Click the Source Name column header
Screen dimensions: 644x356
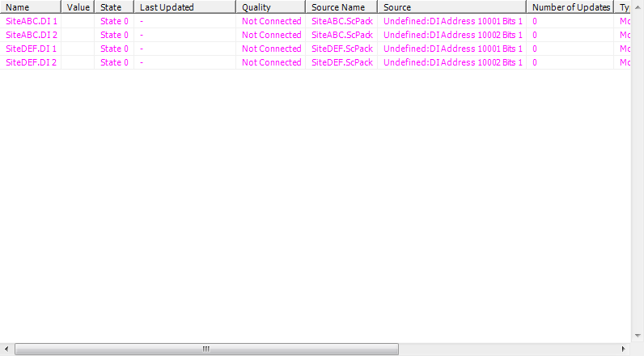341,7
